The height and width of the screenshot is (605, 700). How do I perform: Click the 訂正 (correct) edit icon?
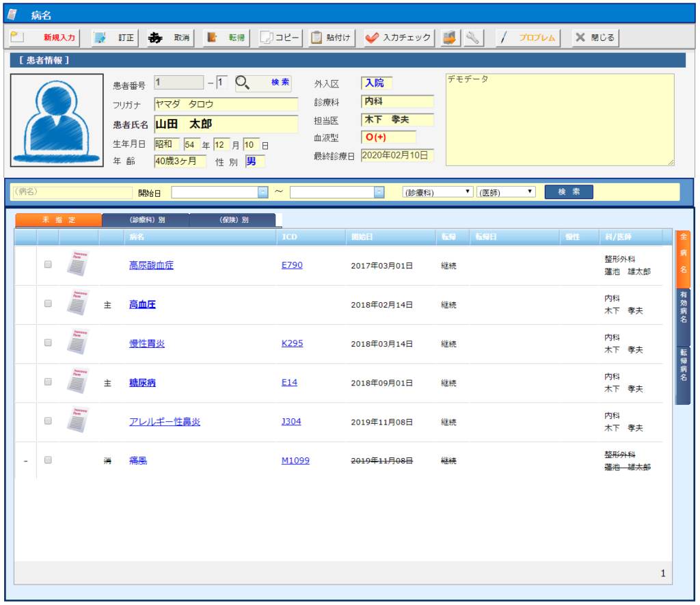tap(115, 38)
